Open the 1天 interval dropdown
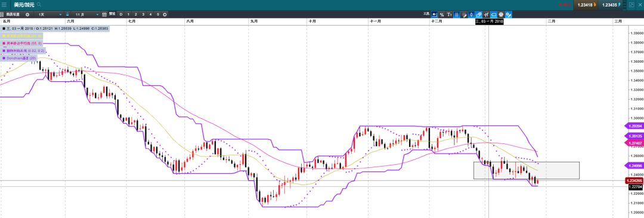The image size is (644, 218). (x=49, y=14)
